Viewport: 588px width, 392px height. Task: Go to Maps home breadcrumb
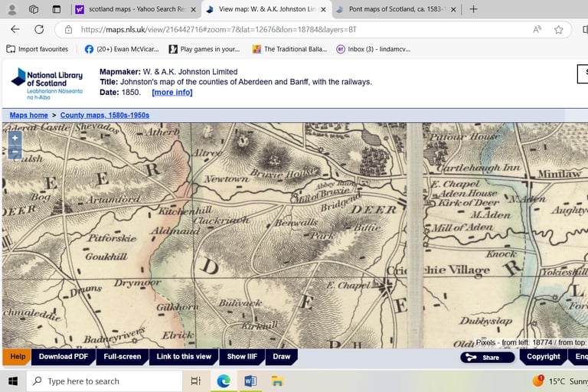click(x=29, y=115)
